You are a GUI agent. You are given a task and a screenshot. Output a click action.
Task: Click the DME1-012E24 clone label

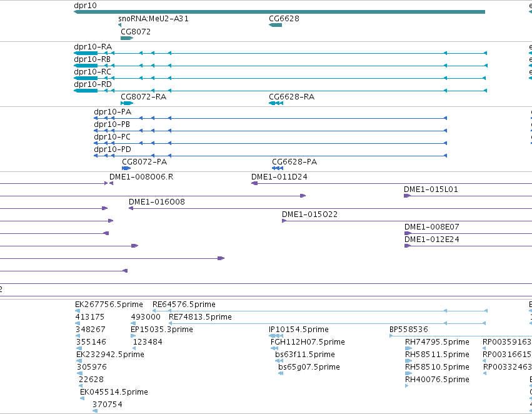(x=431, y=240)
